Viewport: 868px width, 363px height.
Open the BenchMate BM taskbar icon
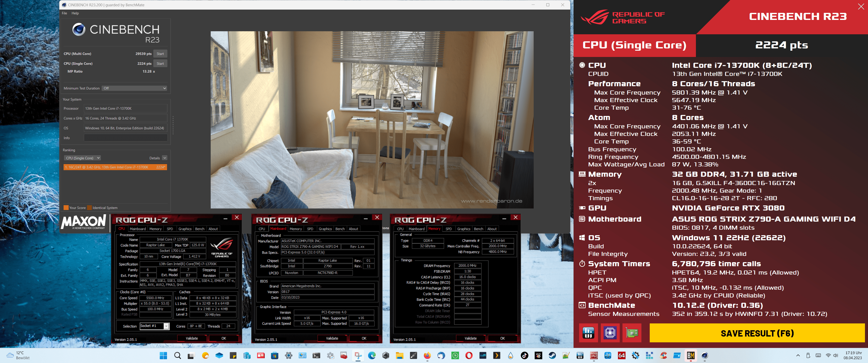690,355
